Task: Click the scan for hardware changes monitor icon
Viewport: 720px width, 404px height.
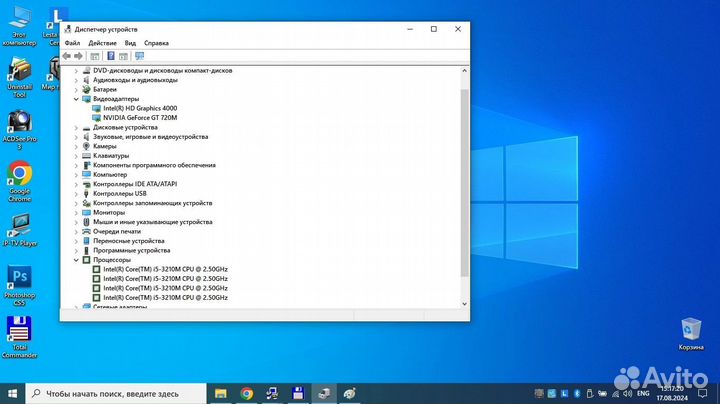Action: click(140, 56)
